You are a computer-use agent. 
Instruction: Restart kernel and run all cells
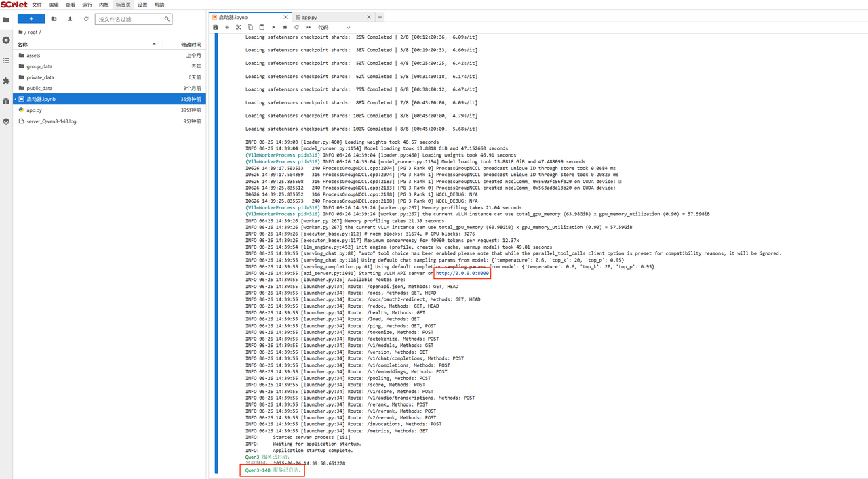(308, 28)
